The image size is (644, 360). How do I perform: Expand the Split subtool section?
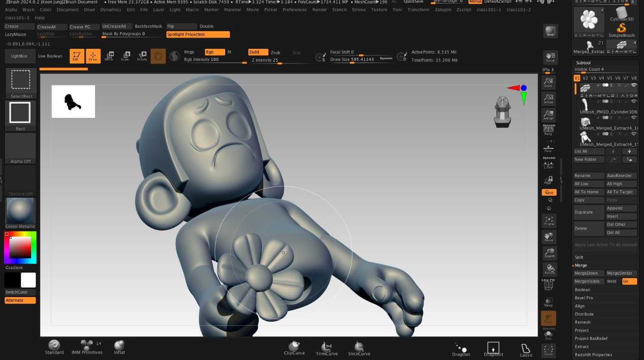tap(579, 257)
